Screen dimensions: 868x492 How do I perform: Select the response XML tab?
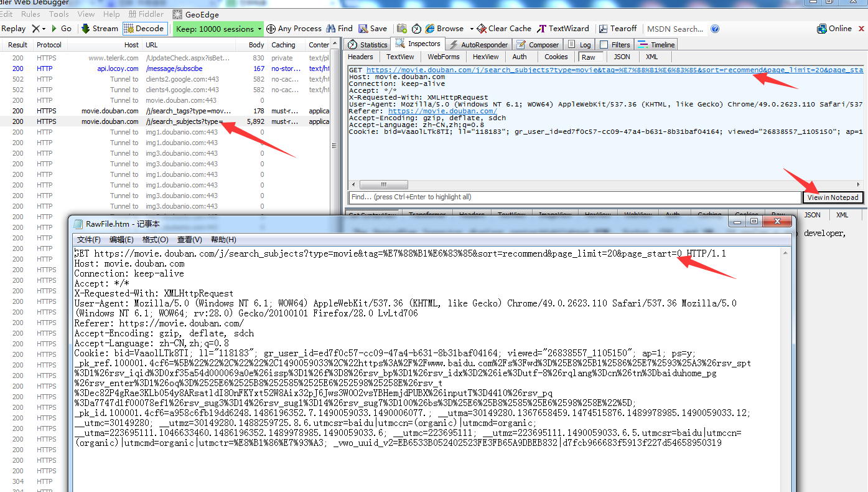pos(842,215)
